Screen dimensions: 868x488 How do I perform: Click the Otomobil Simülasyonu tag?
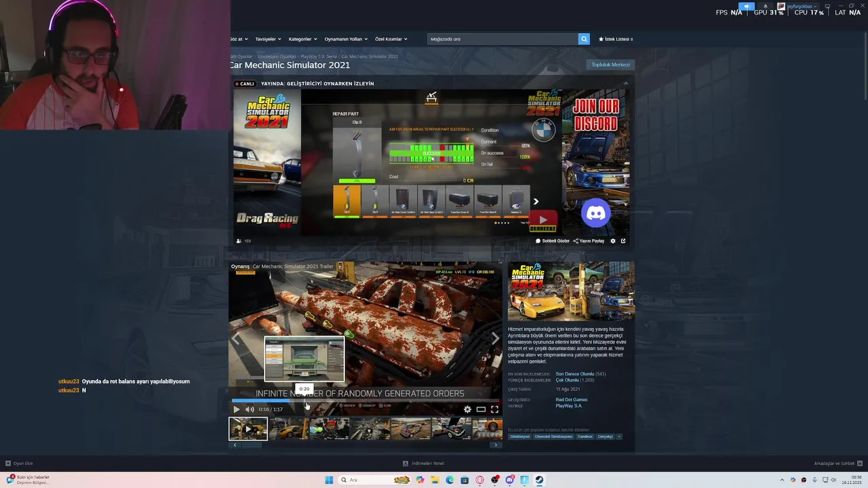point(553,436)
